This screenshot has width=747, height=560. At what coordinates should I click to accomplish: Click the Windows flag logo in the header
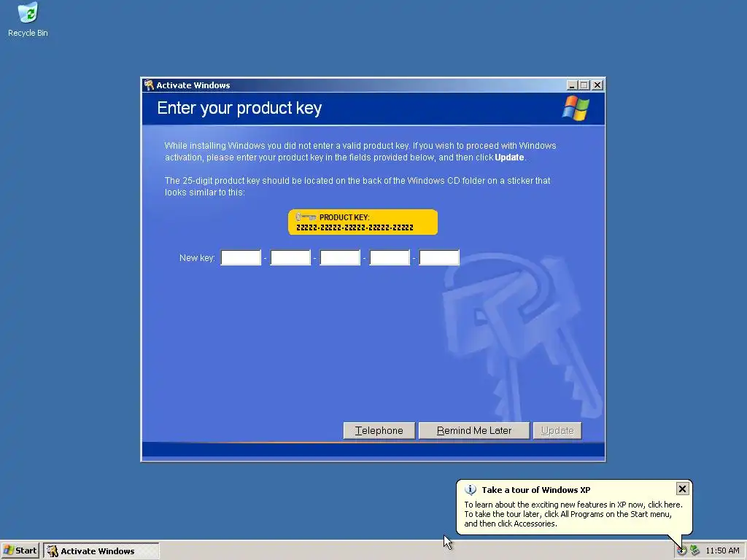tap(576, 108)
